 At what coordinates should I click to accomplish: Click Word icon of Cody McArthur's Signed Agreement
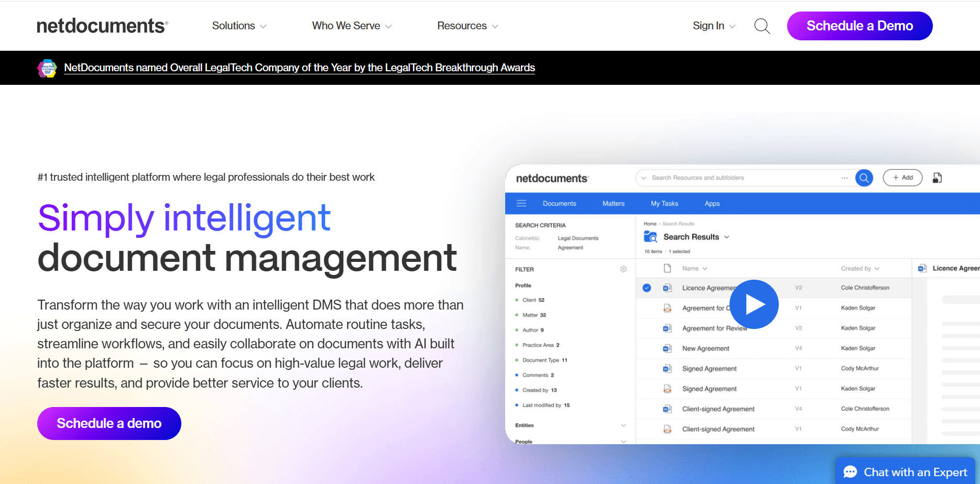click(x=668, y=368)
